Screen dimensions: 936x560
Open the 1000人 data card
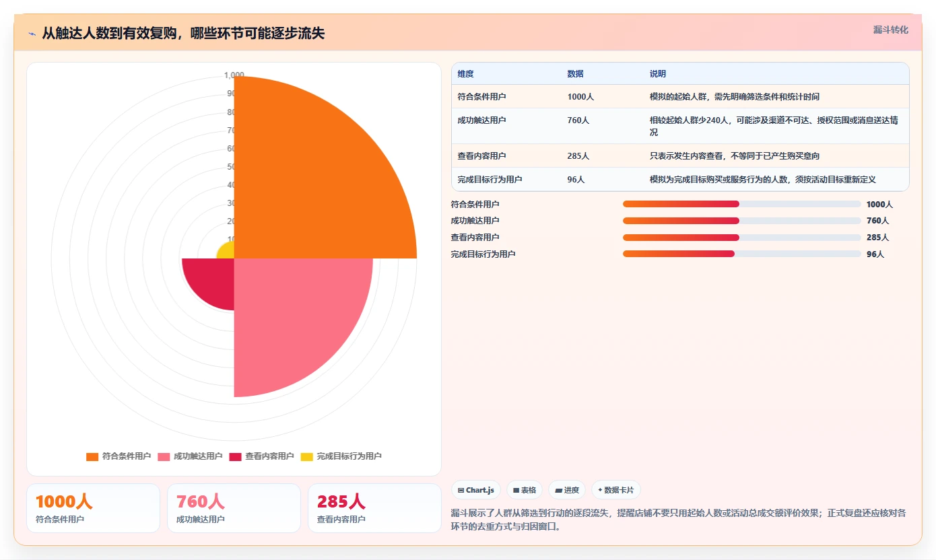(93, 508)
